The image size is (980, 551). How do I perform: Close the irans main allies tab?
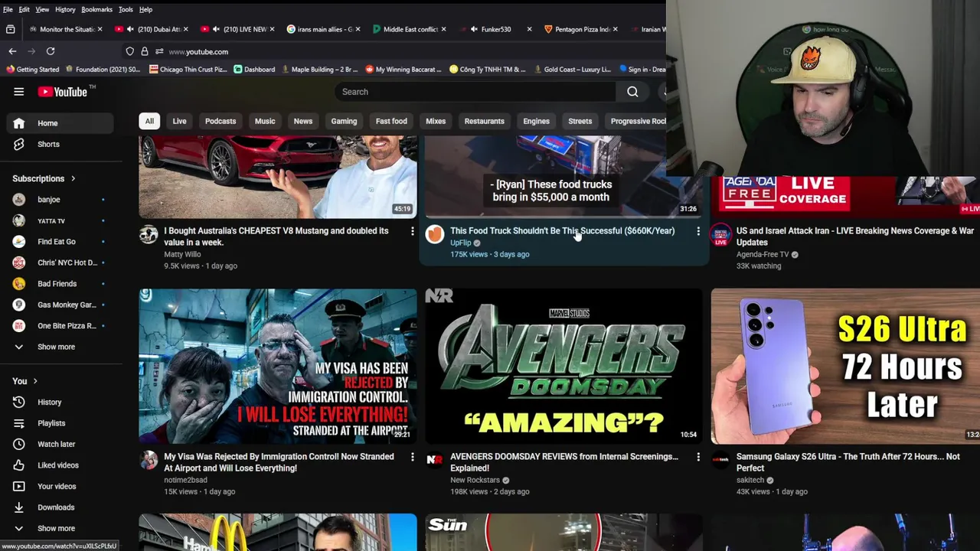point(358,29)
